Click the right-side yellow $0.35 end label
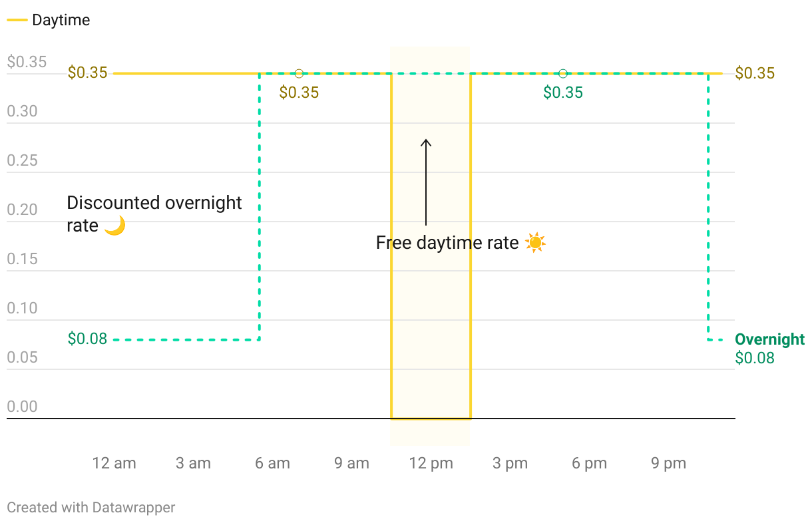Image resolution: width=812 pixels, height=523 pixels. (755, 73)
